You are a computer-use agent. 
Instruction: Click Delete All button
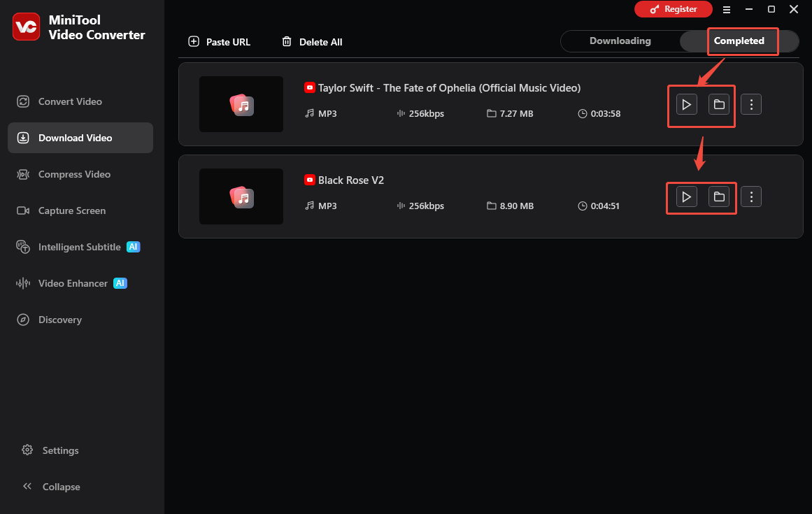point(312,42)
